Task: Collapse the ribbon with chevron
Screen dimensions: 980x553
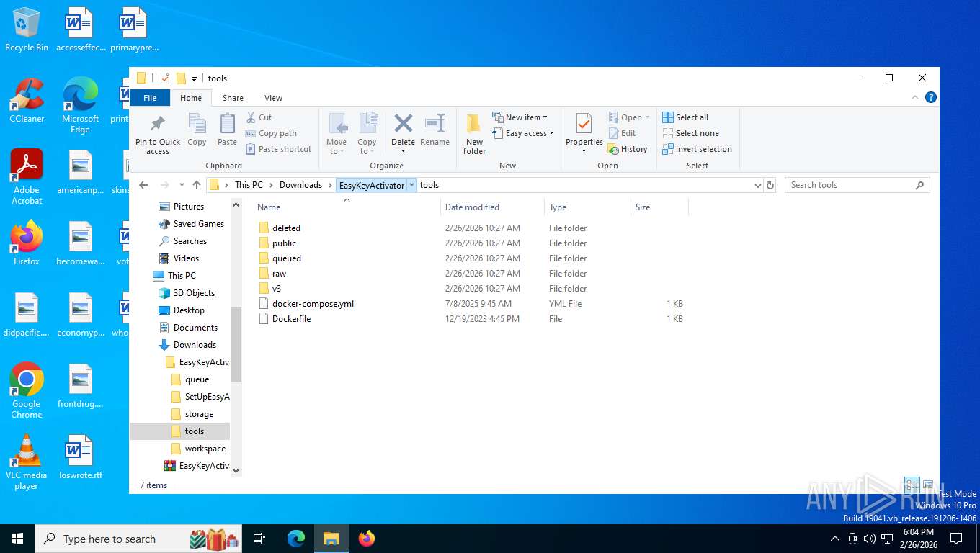Action: pyautogui.click(x=916, y=97)
